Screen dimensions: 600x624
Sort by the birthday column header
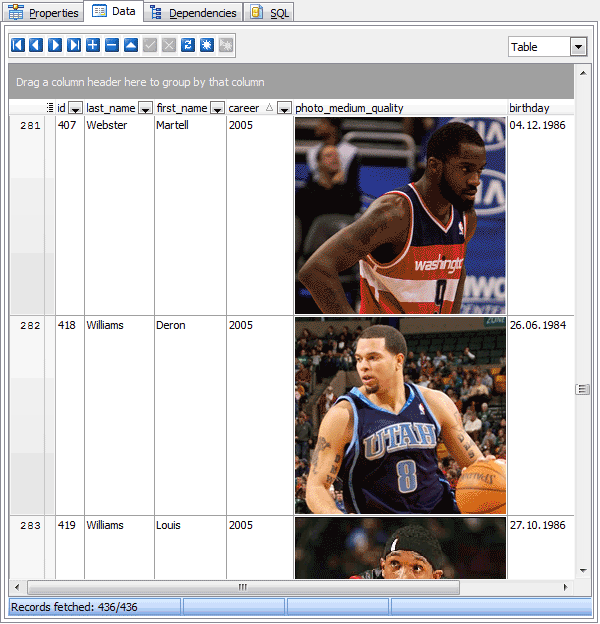point(538,108)
